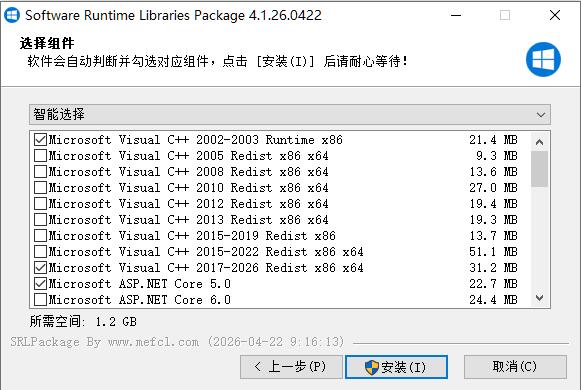Check Visual C++ 2013 Redist x86 x64
581x390 pixels.
40,220
